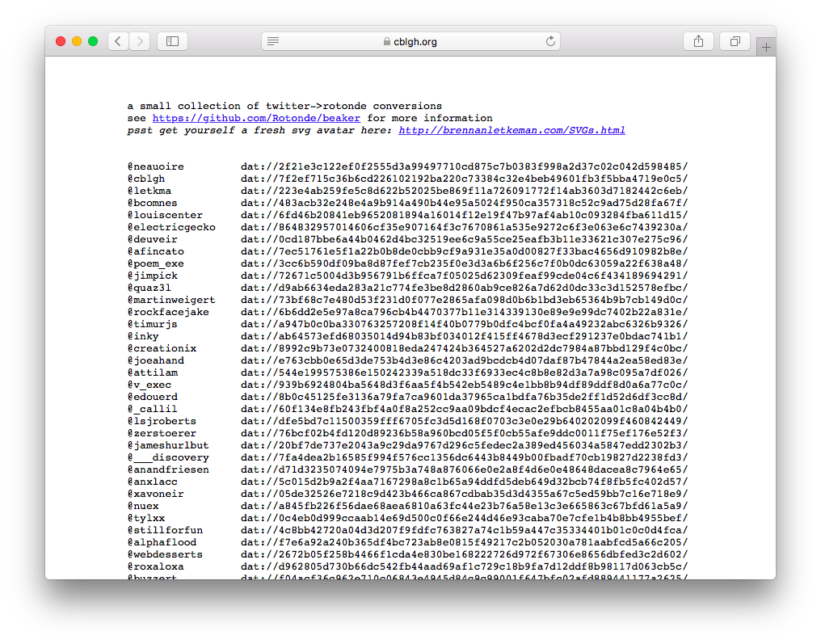Click the @louiscenter handle
The height and width of the screenshot is (644, 821).
click(165, 215)
